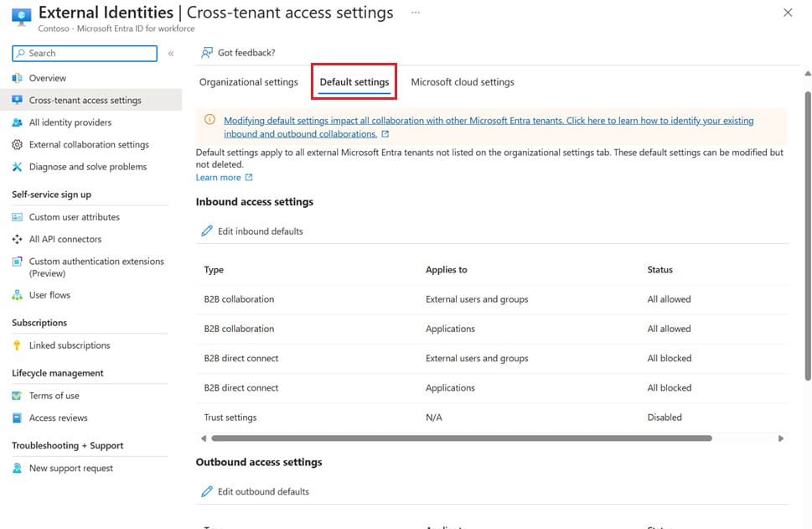This screenshot has width=812, height=529.
Task: Click the Access reviews icon
Action: (17, 417)
